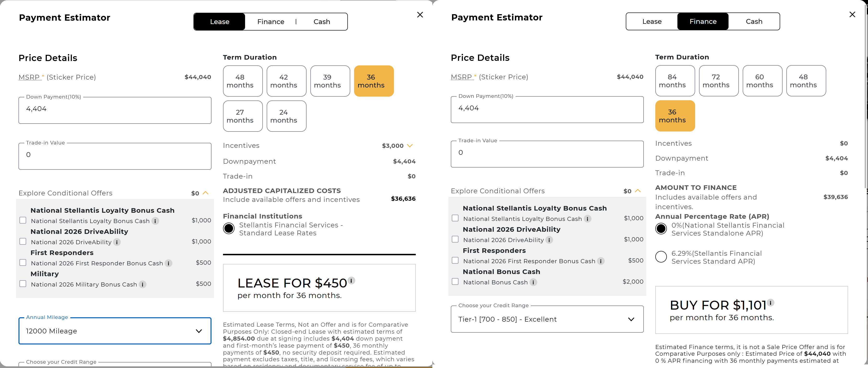The width and height of the screenshot is (868, 368).
Task: Switch to Cash tab in left dialog
Action: pos(322,22)
